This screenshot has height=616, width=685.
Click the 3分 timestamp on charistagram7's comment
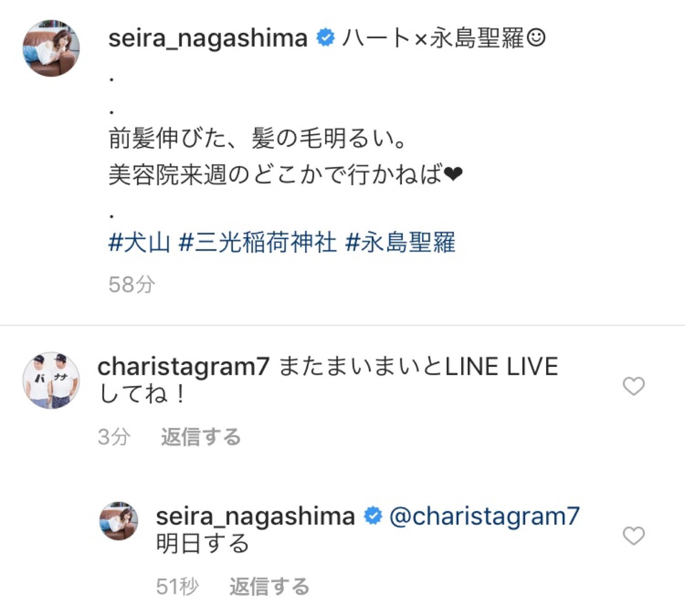pos(114,437)
